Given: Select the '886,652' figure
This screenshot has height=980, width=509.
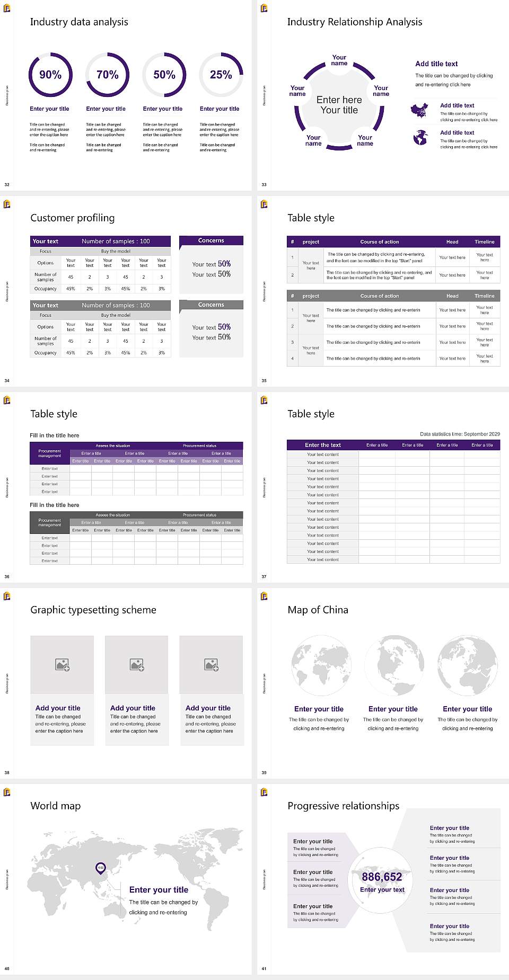Looking at the screenshot, I should coord(382,877).
